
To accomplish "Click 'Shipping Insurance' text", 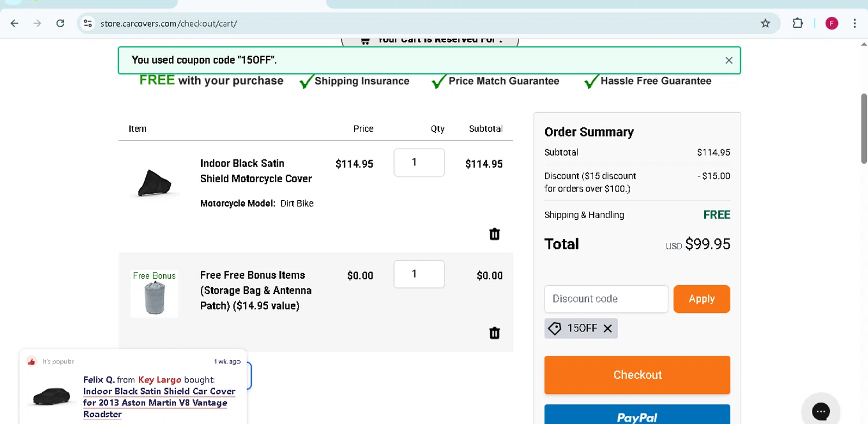I will point(362,81).
